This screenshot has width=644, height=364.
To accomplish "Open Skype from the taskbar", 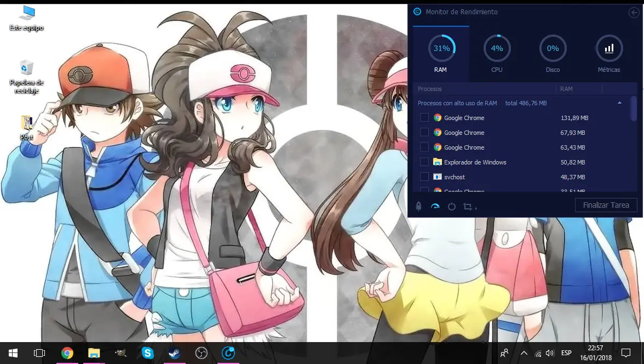I will coord(147,353).
